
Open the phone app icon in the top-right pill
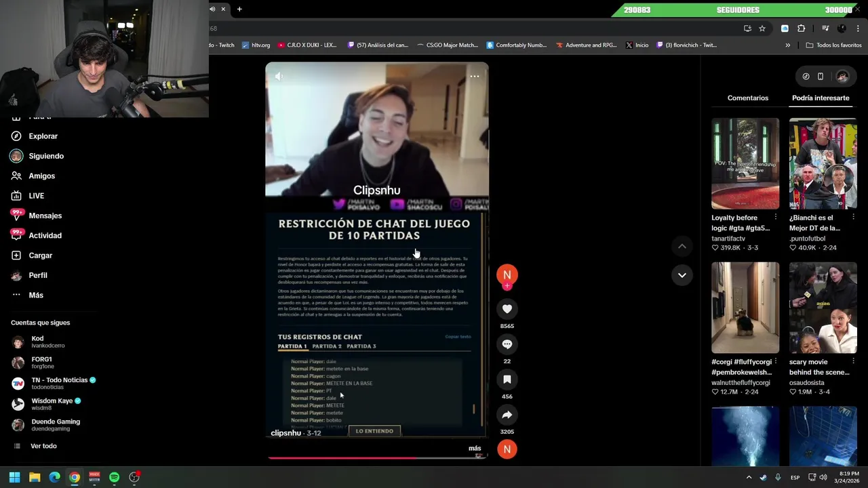[821, 77]
